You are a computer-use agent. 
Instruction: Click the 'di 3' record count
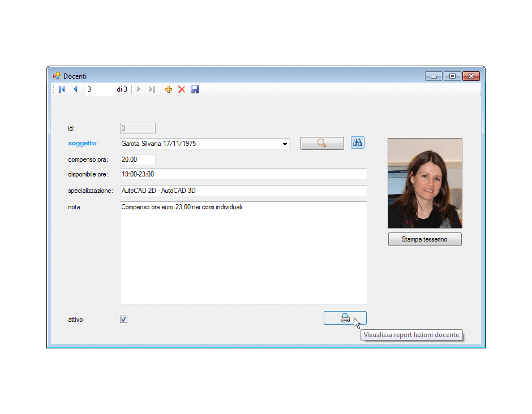[122, 89]
